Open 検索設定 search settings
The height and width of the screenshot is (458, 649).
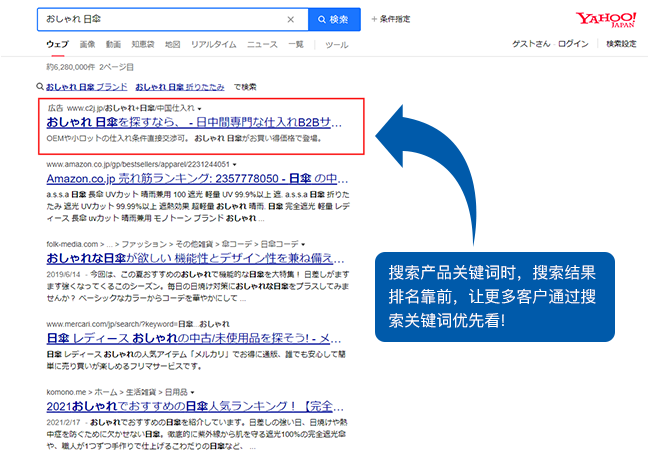point(621,45)
